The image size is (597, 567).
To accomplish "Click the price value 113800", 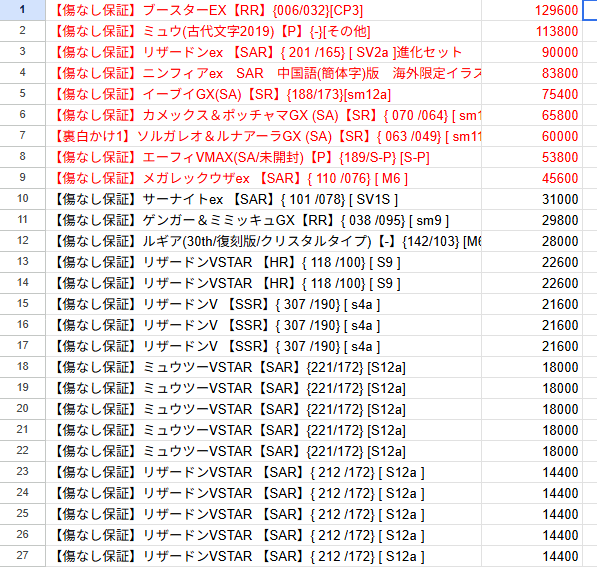I will [x=557, y=31].
